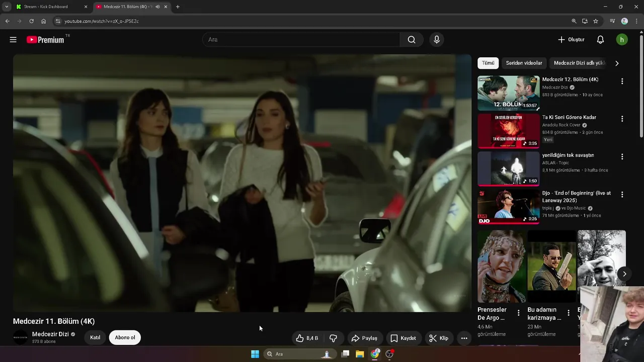The width and height of the screenshot is (644, 362).
Task: Bookmark this page with star icon
Action: (596, 21)
